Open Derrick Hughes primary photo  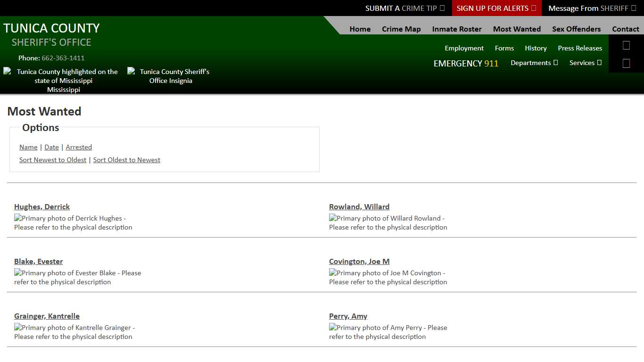pos(73,222)
